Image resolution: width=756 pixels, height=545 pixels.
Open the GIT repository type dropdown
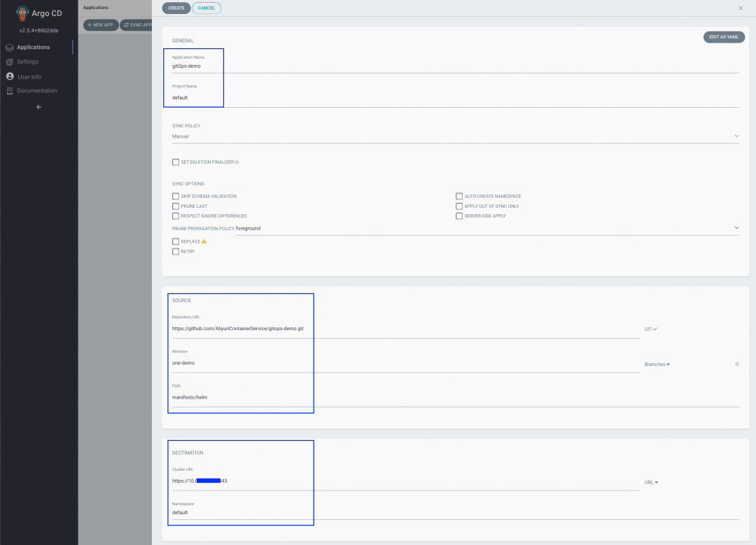651,329
